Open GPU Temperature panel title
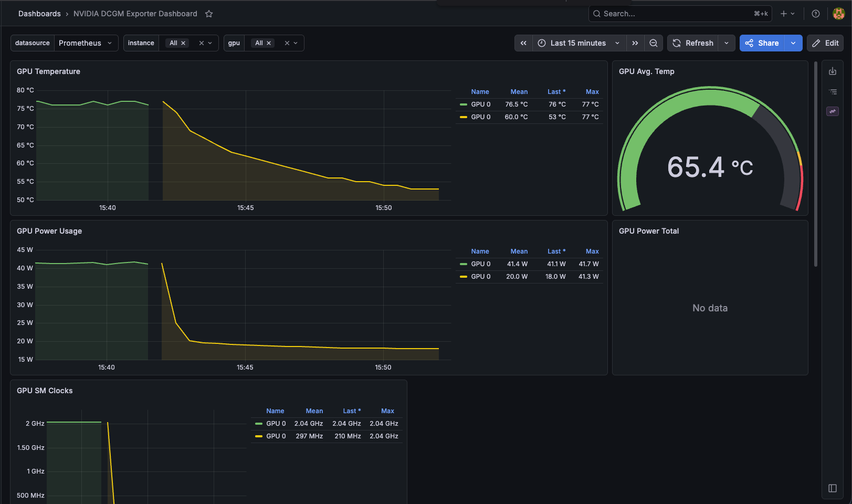This screenshot has width=852, height=504. (48, 71)
